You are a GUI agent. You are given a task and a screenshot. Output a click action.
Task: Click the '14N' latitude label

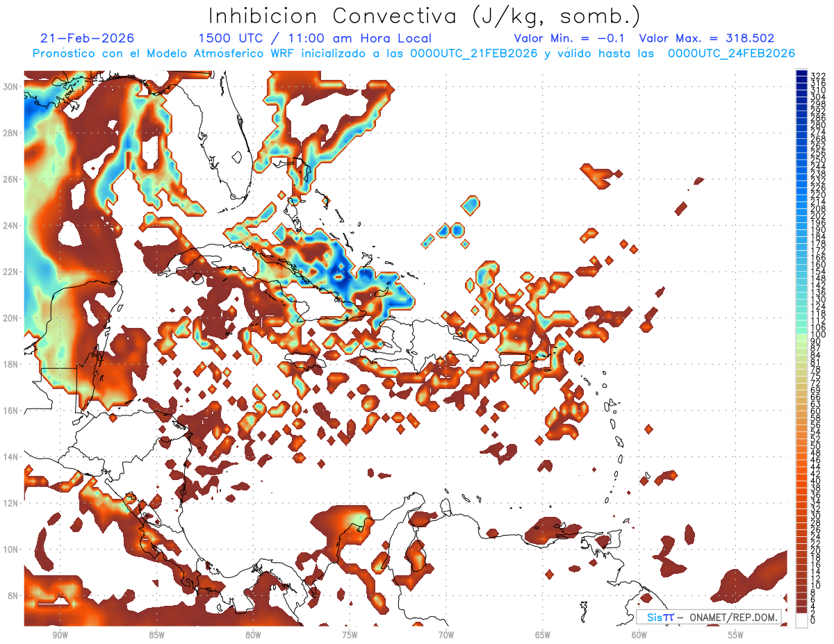(x=10, y=457)
